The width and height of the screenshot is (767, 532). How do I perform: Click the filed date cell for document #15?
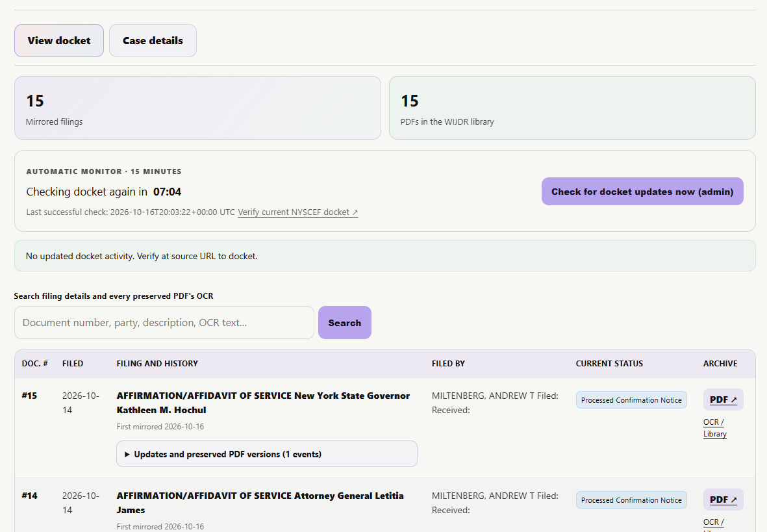[81, 403]
